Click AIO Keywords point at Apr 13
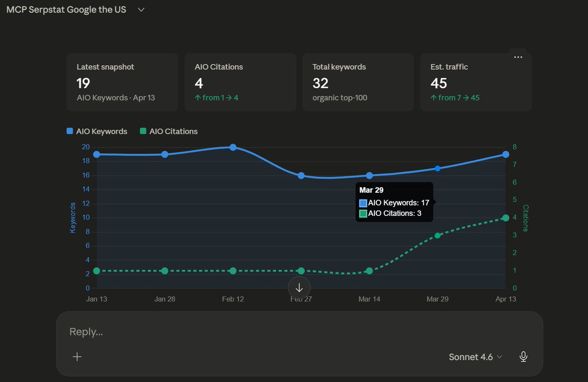The height and width of the screenshot is (382, 588). [506, 154]
